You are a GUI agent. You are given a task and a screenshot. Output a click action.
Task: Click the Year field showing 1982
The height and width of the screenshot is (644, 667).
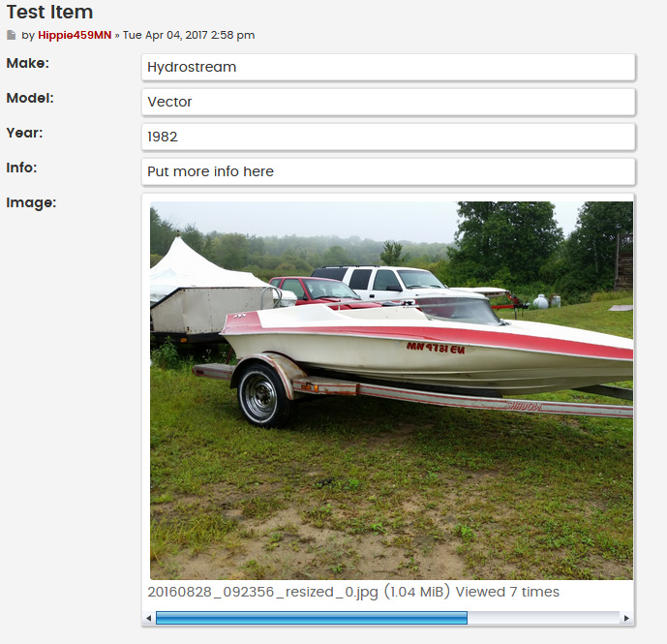388,137
